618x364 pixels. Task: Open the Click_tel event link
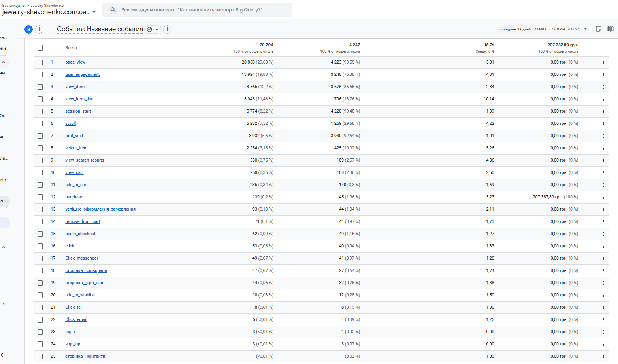[73, 307]
